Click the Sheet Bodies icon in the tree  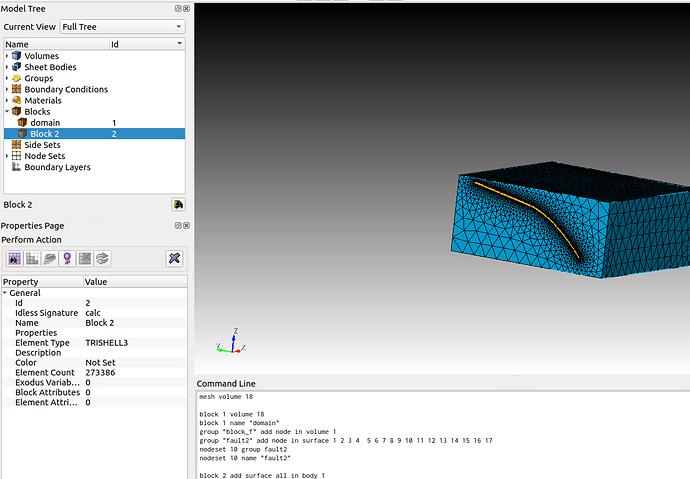(16, 66)
